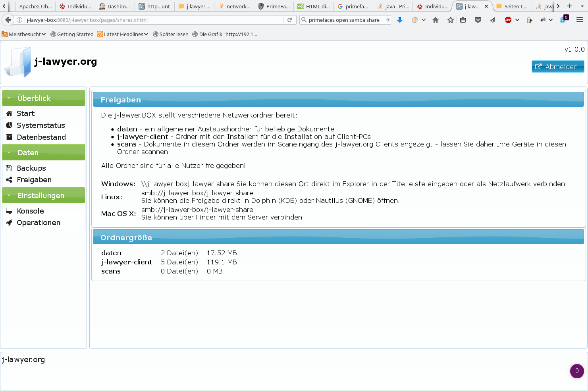Open Systemstatus from the sidebar
The width and height of the screenshot is (588, 391).
(35, 125)
